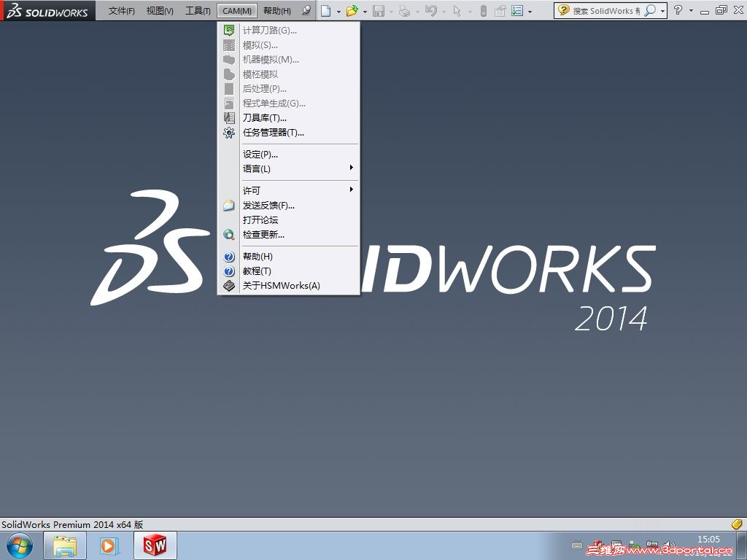
Task: Click the SolidWorks search input field
Action: pos(606,10)
